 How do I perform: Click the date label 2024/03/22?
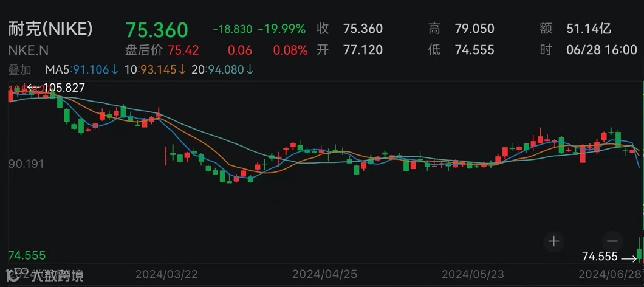166,274
